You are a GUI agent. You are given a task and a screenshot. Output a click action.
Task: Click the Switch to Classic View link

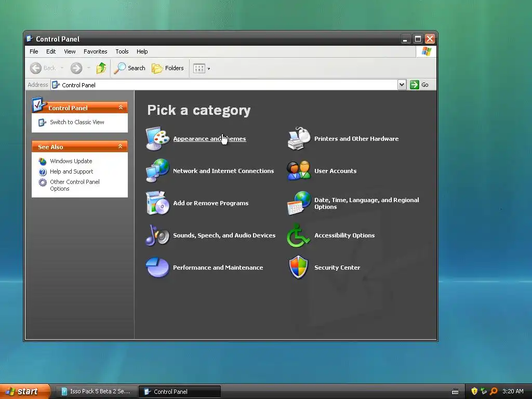pos(77,122)
